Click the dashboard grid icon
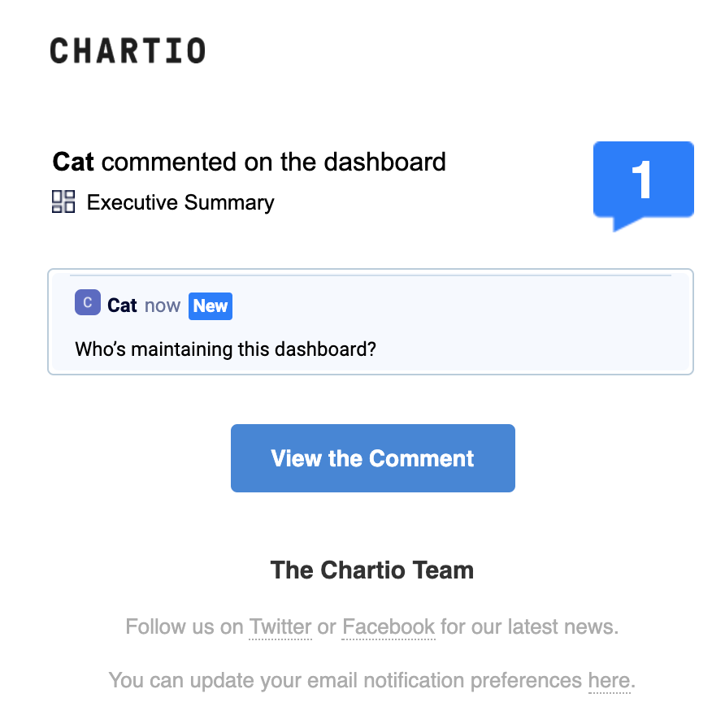725x728 pixels. tap(63, 201)
